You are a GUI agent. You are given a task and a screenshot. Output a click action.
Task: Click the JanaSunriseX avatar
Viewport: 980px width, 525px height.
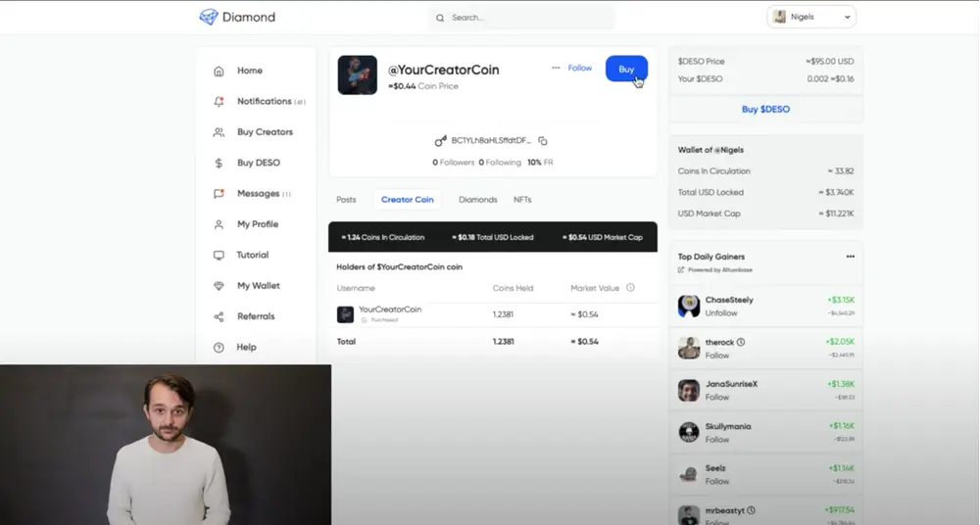point(689,390)
